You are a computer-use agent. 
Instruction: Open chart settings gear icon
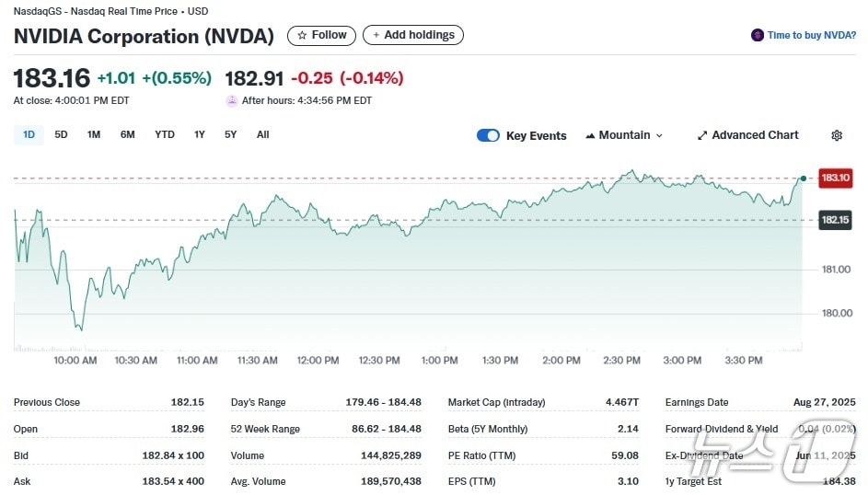click(x=837, y=135)
